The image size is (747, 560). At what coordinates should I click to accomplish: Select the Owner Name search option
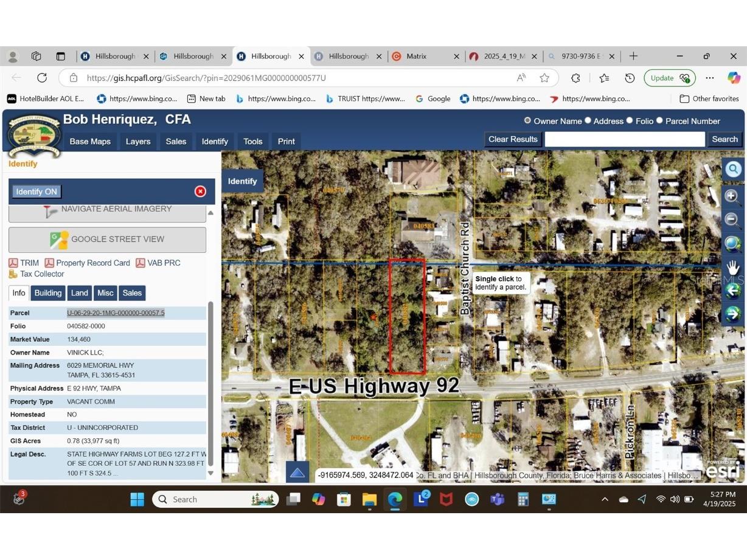tap(527, 121)
